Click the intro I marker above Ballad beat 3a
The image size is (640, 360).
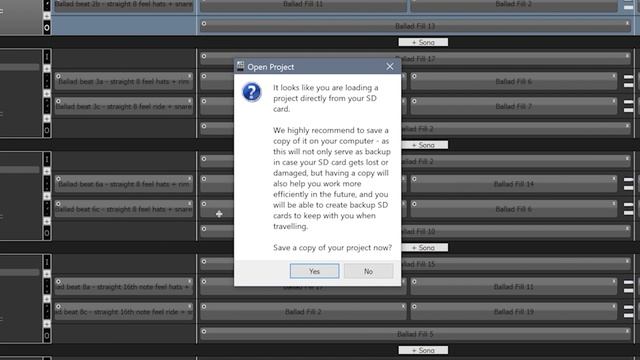47,57
